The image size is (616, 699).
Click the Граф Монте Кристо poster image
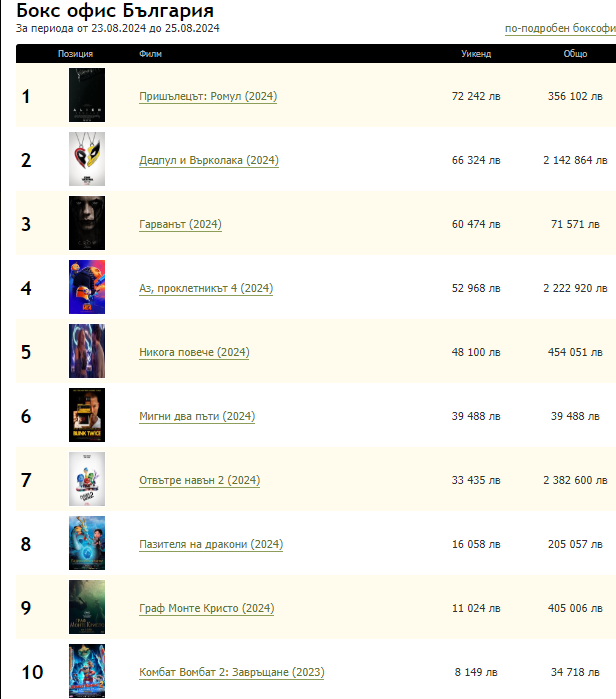87,608
